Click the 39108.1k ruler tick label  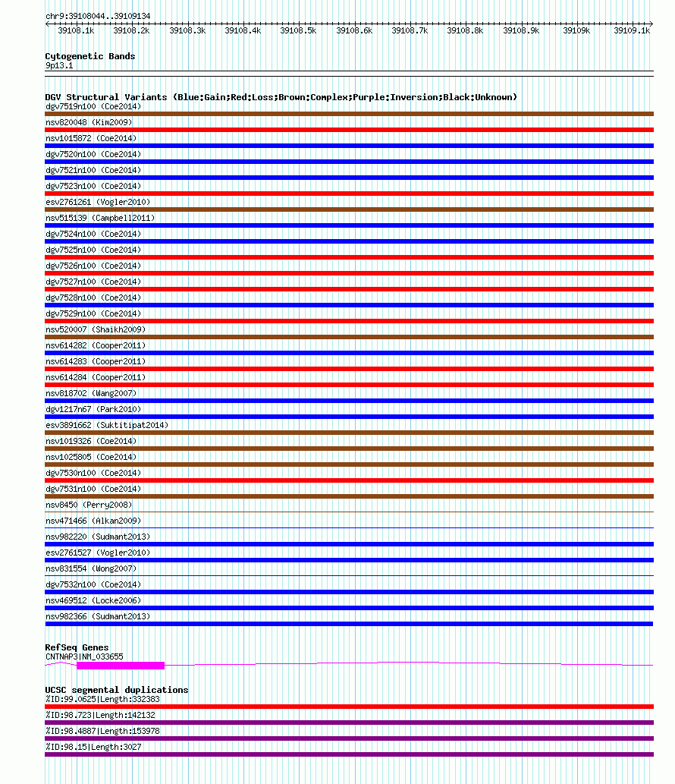coord(76,30)
